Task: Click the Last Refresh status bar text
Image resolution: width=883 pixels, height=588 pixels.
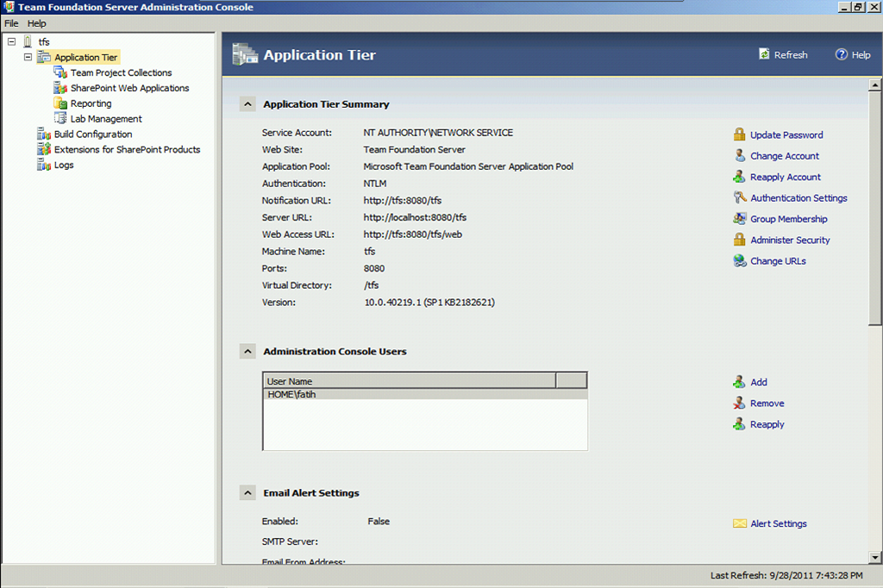Action: 786,575
